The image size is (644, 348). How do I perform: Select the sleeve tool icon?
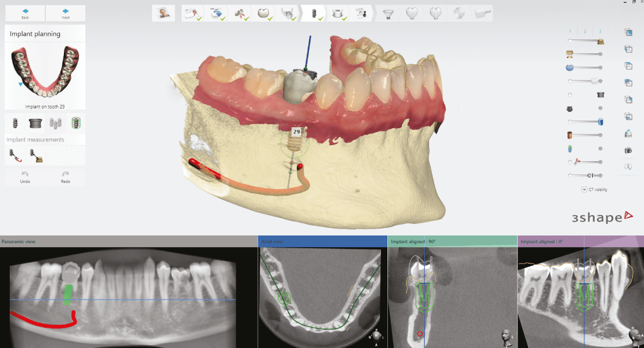[35, 123]
